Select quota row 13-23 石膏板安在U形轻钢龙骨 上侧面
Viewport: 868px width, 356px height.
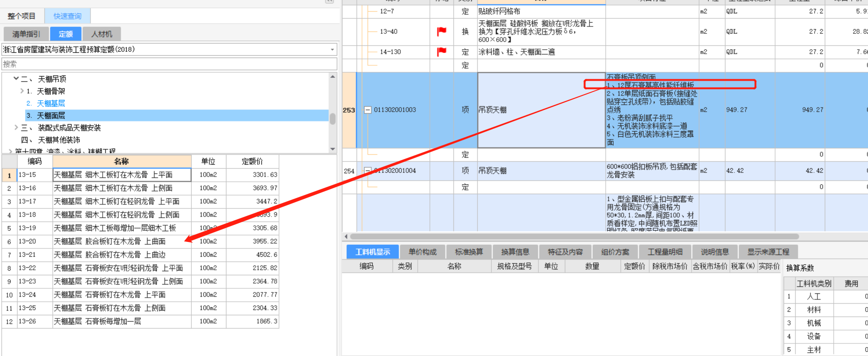pyautogui.click(x=141, y=281)
